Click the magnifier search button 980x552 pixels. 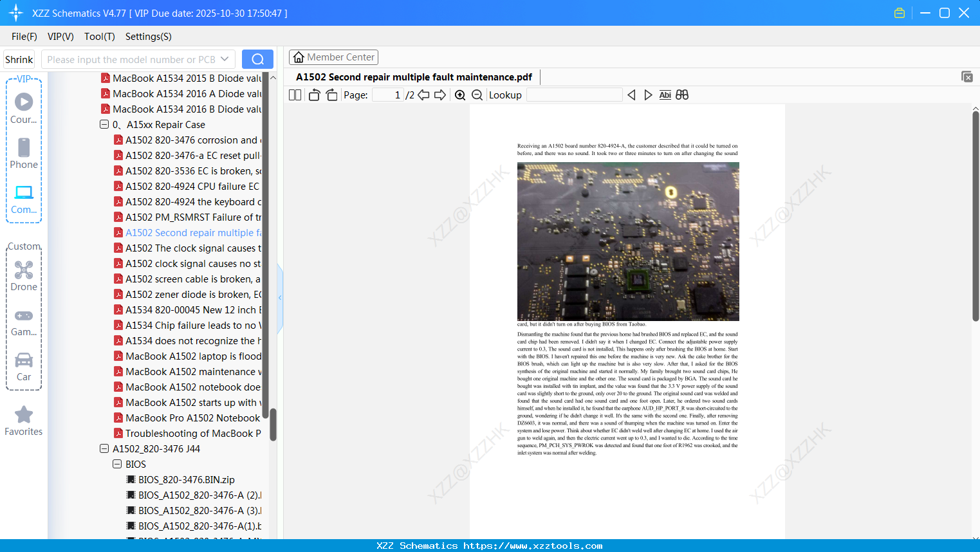(257, 59)
